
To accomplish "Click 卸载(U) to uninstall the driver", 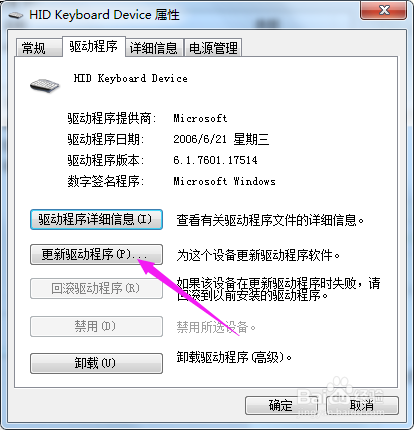I will 96,363.
